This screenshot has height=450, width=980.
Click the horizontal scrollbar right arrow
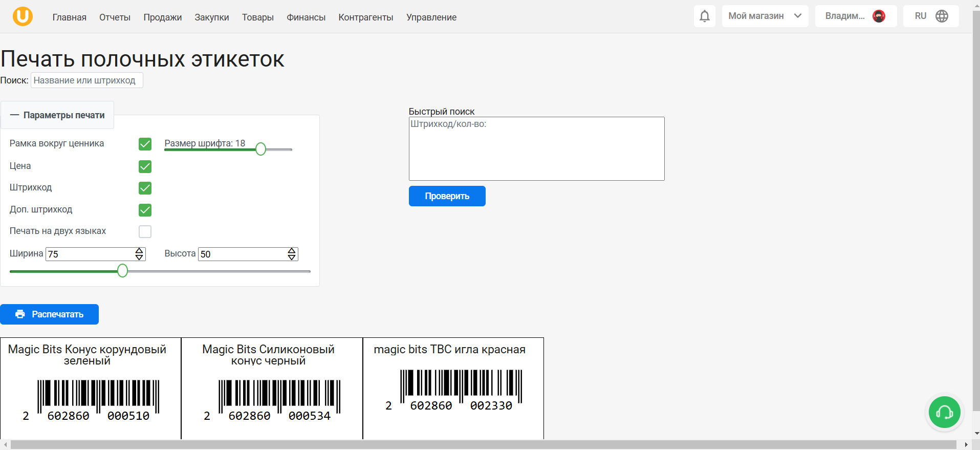pyautogui.click(x=966, y=444)
